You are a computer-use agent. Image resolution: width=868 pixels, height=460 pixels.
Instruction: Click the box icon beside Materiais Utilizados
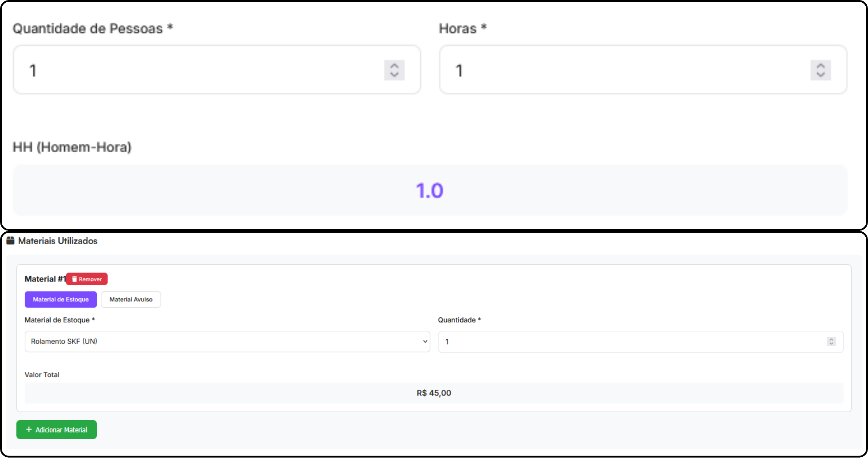tap(10, 241)
